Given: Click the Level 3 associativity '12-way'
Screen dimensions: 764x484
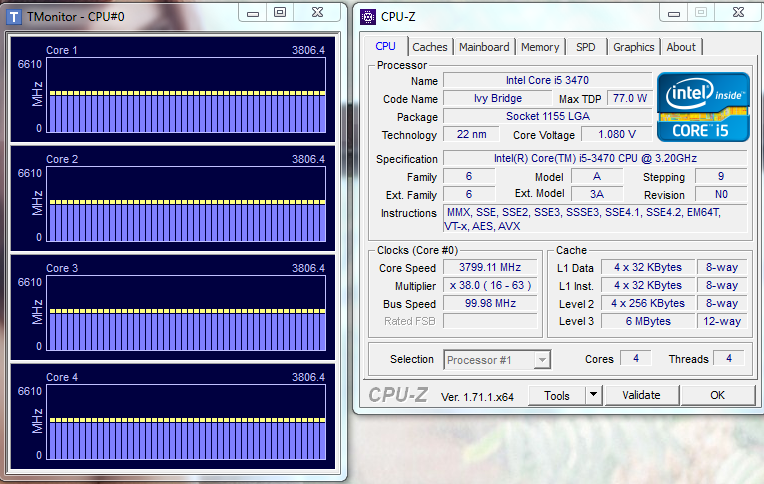Looking at the screenshot, I should click(722, 321).
